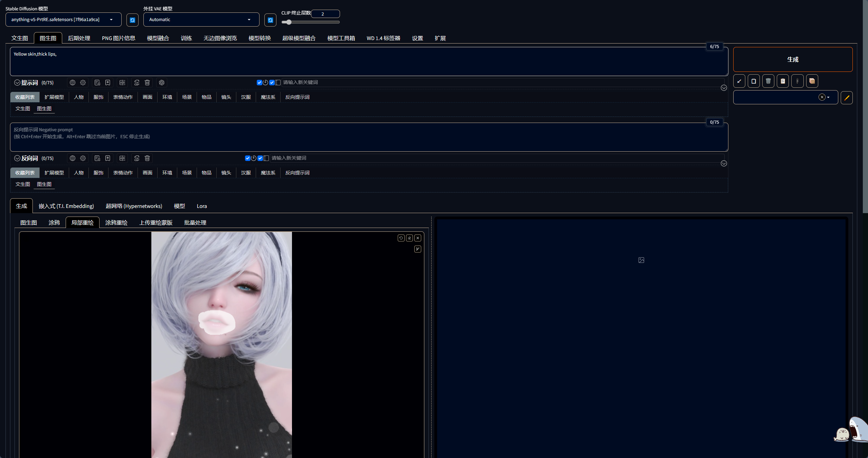
Task: Click the paintbrush edit styles icon
Action: [x=847, y=98]
